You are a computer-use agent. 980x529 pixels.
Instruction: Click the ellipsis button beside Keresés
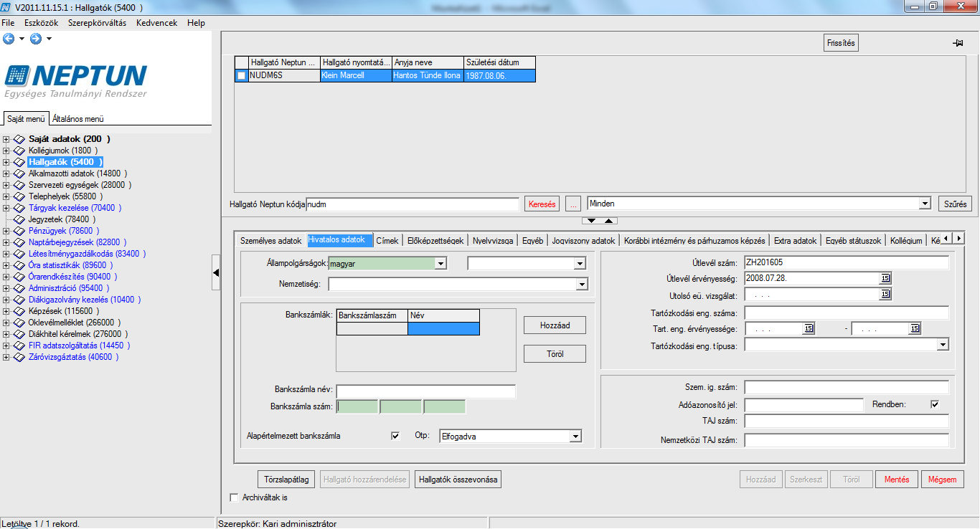click(x=573, y=204)
